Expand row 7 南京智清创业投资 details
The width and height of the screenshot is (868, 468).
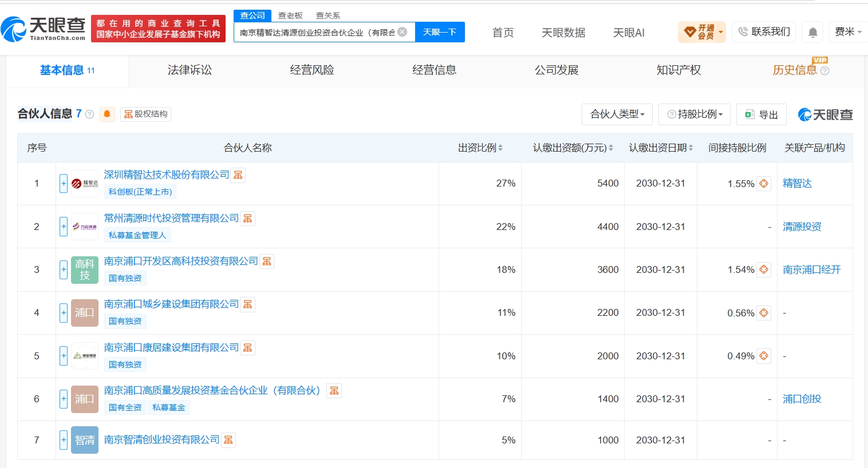coord(64,440)
